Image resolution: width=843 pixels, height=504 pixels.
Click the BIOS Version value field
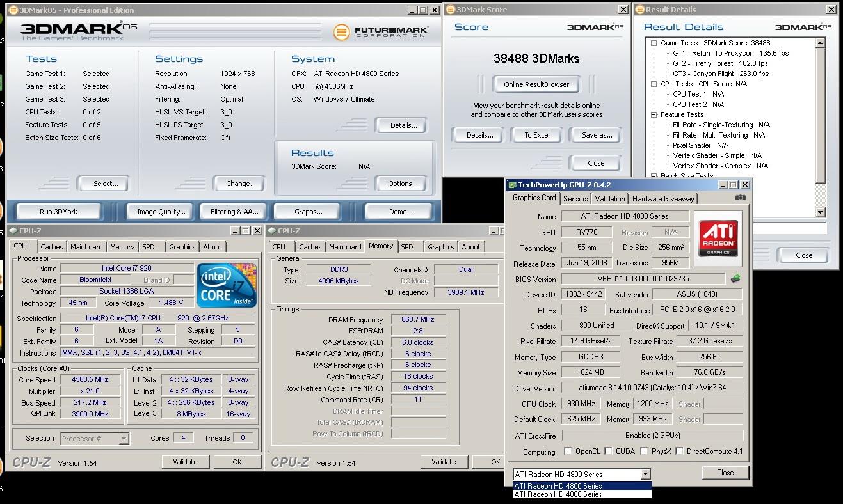click(645, 279)
